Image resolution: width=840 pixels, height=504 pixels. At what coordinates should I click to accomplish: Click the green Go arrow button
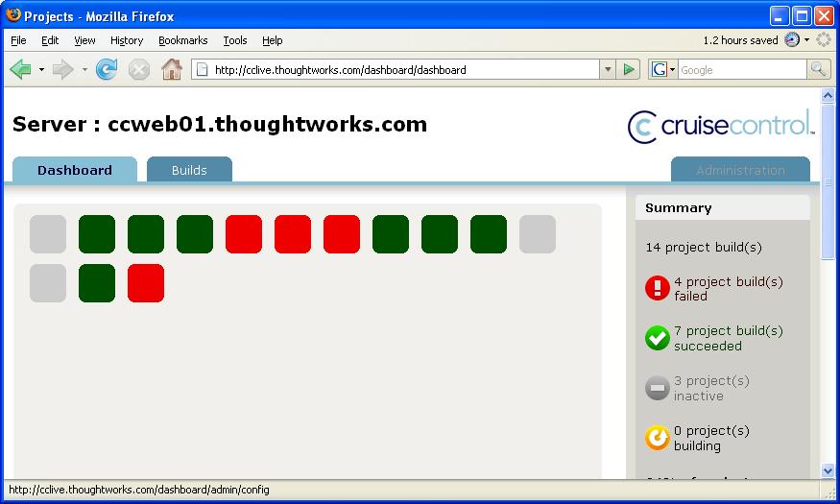click(x=629, y=69)
